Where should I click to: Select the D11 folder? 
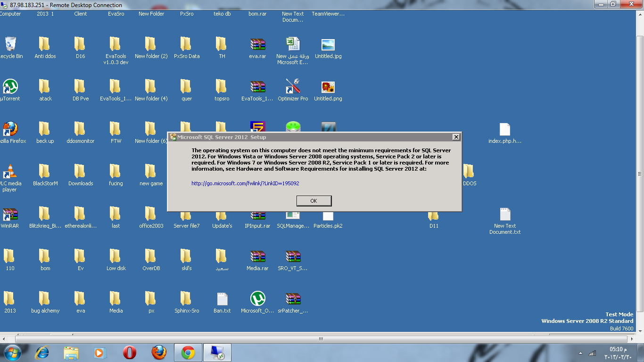click(434, 221)
